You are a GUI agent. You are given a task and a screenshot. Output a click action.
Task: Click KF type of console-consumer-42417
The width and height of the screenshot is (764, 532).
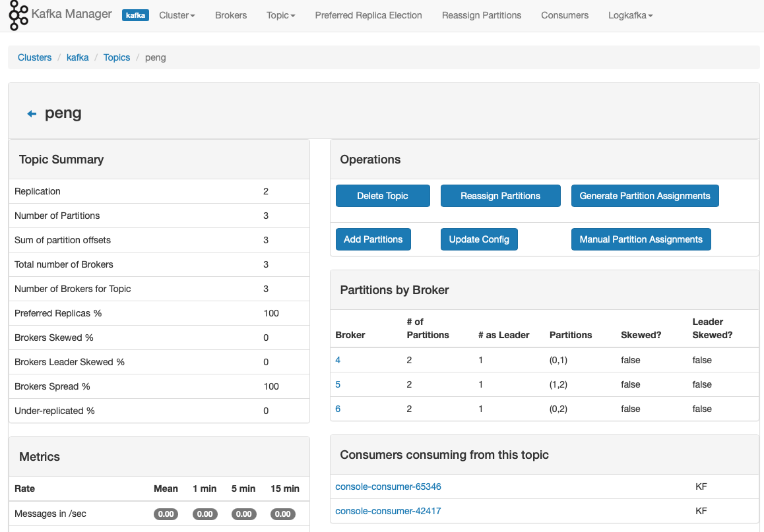click(701, 511)
